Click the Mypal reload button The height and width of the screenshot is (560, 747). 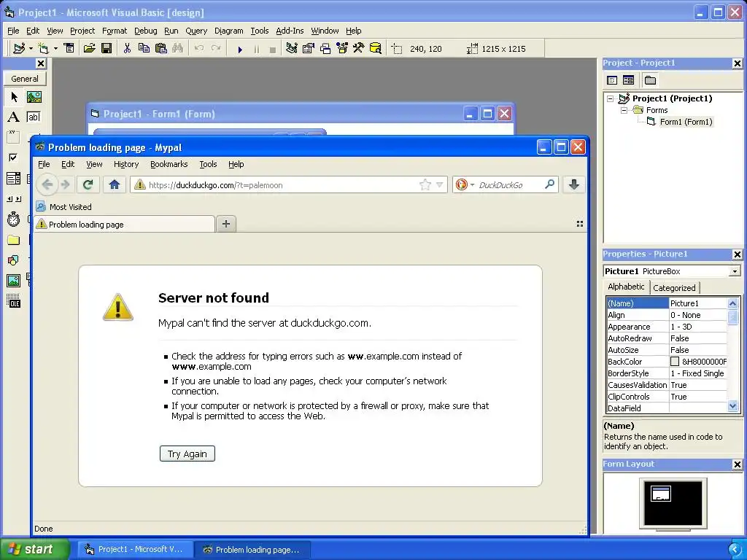coord(88,184)
